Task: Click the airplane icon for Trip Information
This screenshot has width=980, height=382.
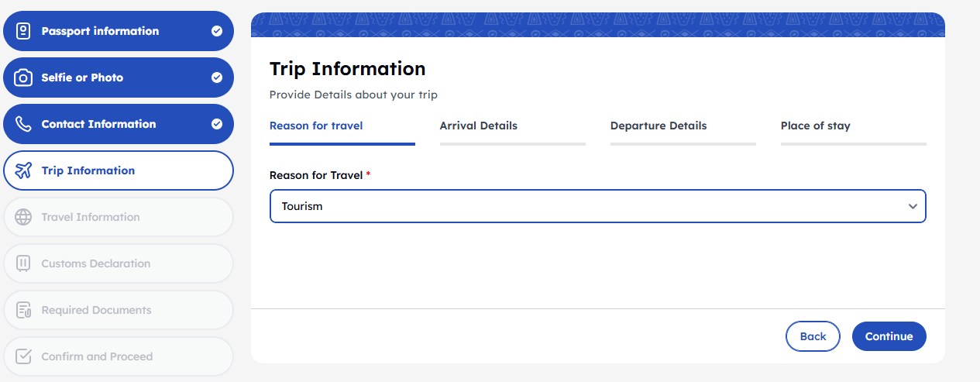Action: 23,170
